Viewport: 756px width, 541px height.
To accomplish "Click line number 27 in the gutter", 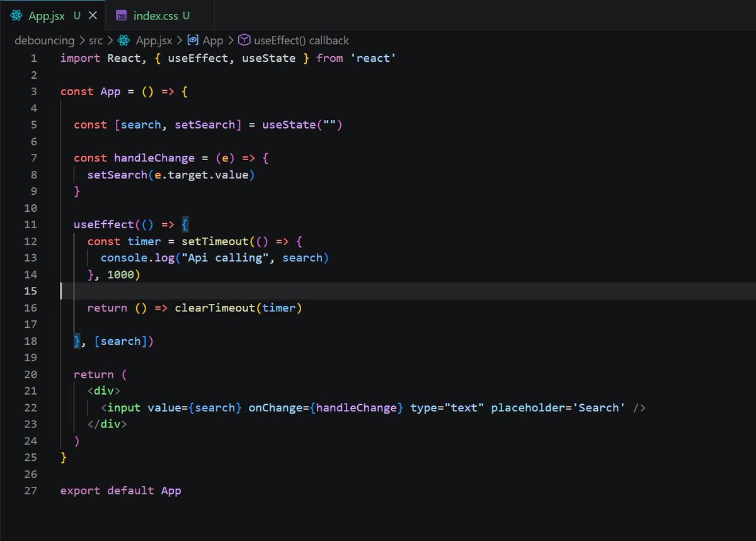I will 30,491.
